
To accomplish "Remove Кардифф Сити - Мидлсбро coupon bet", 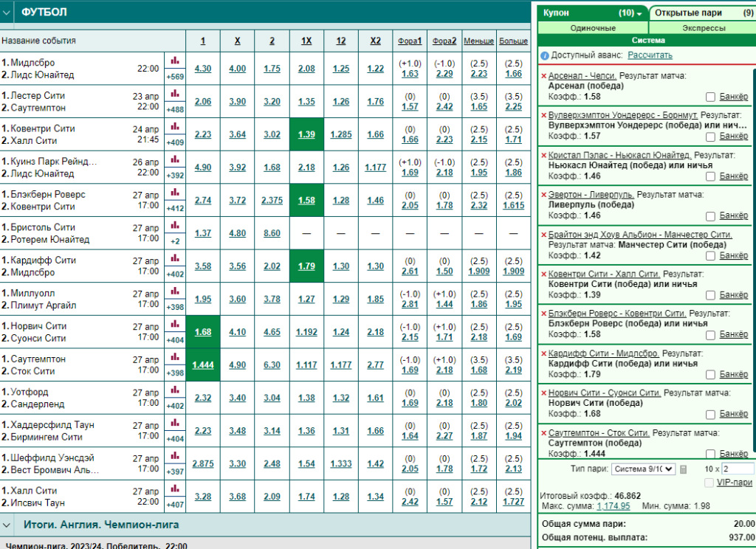I will [544, 353].
